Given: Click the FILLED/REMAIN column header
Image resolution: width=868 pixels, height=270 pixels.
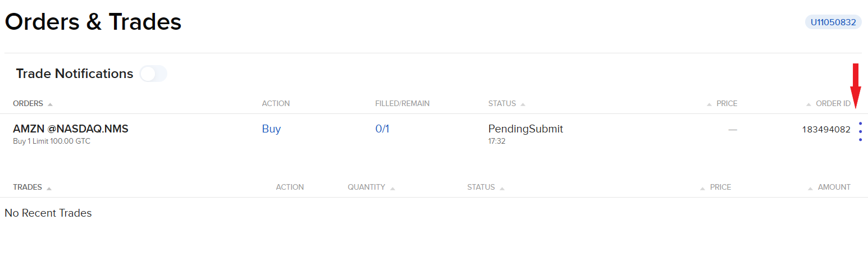Looking at the screenshot, I should click(x=402, y=104).
